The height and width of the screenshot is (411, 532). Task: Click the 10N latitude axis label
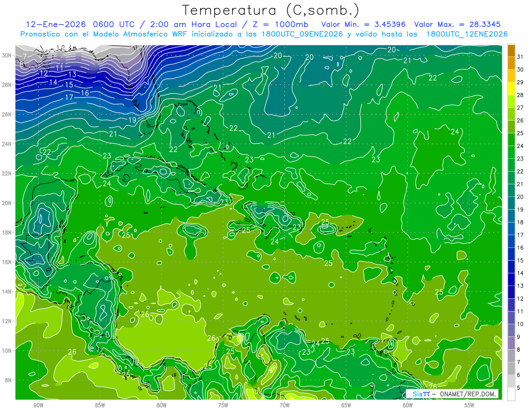(x=8, y=350)
